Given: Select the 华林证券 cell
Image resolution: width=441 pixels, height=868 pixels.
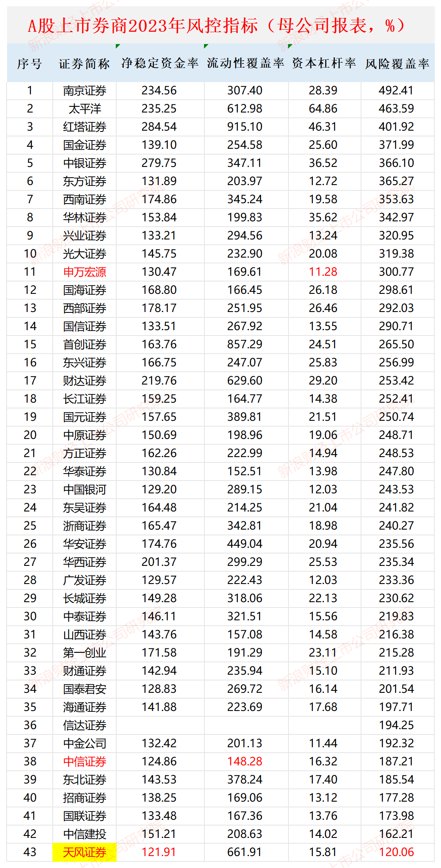Looking at the screenshot, I should [x=84, y=218].
